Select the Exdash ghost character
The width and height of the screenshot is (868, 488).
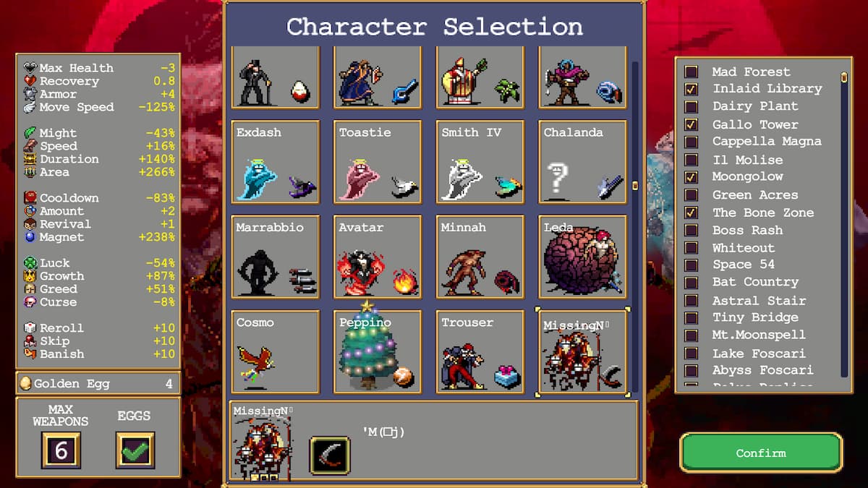[275, 162]
